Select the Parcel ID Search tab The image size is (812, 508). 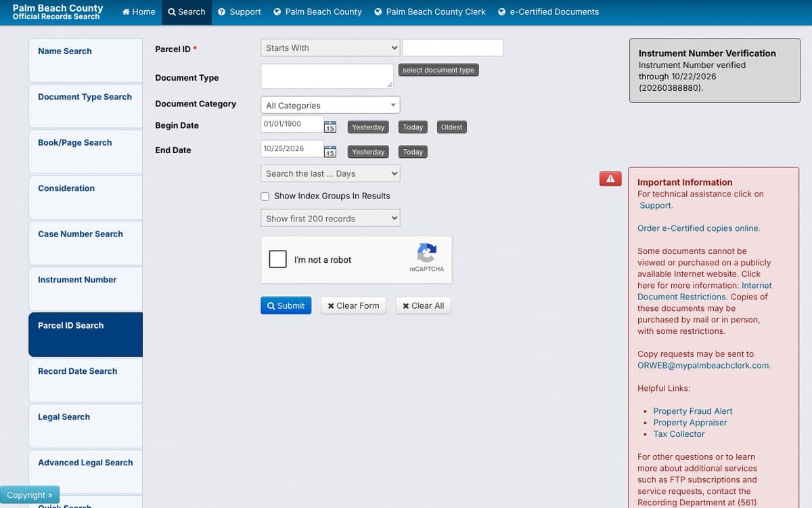85,335
